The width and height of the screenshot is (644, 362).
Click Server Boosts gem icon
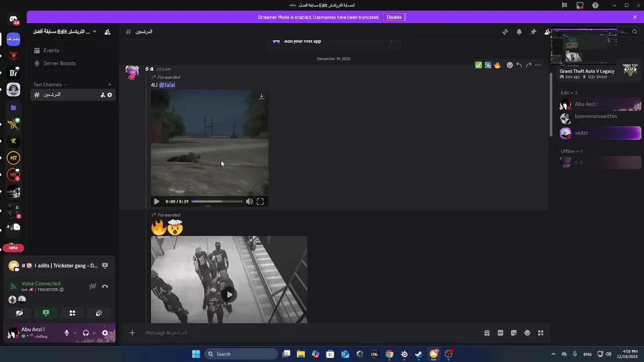point(37,63)
